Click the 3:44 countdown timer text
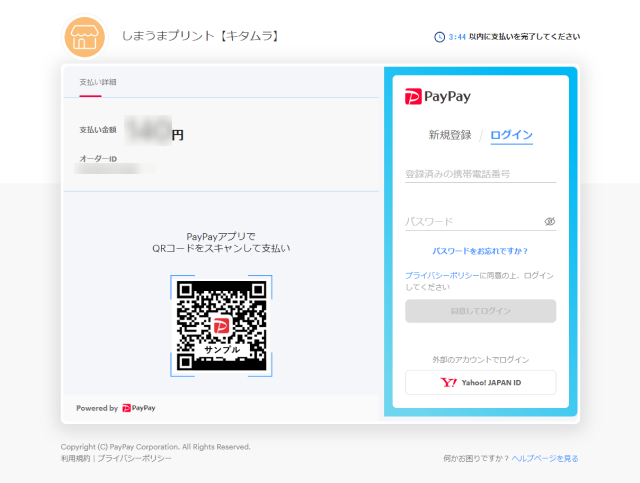640x483 pixels. click(x=457, y=37)
